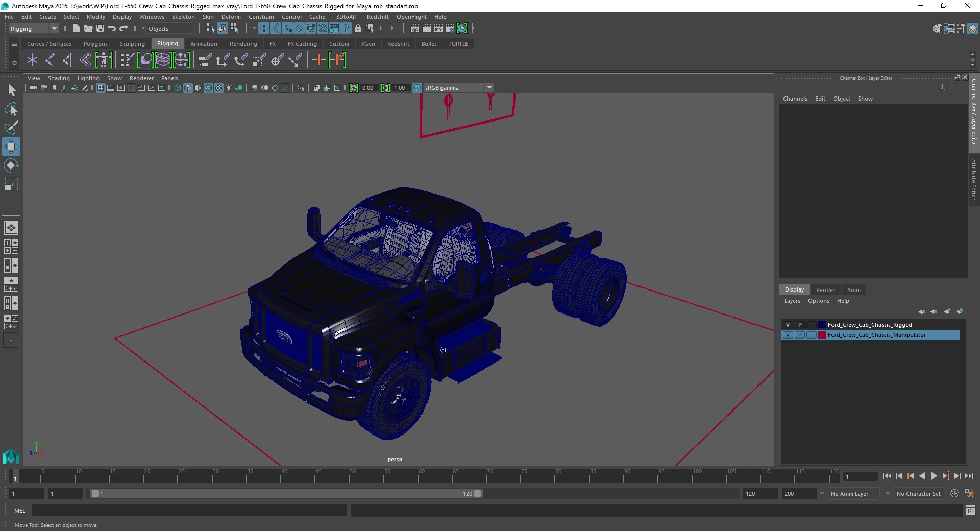Screen dimensions: 980x531
Task: Play the animation forwards
Action: 934,476
